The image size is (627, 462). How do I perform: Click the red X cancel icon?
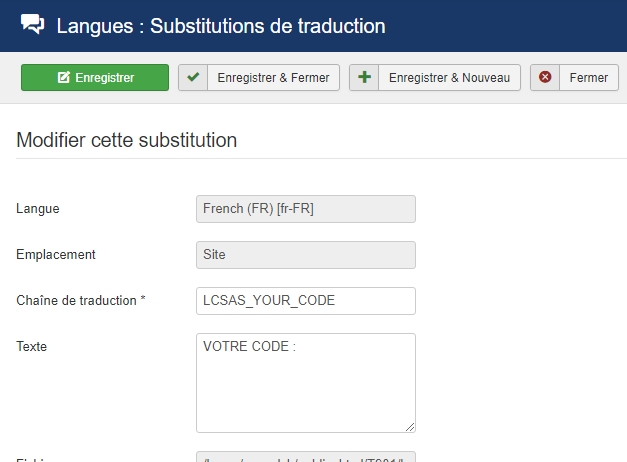[545, 78]
